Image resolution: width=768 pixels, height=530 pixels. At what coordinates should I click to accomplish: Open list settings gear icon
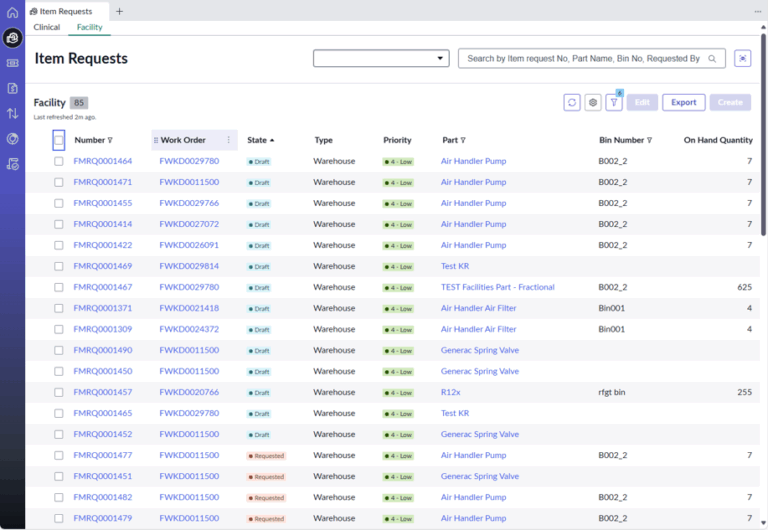pyautogui.click(x=593, y=102)
